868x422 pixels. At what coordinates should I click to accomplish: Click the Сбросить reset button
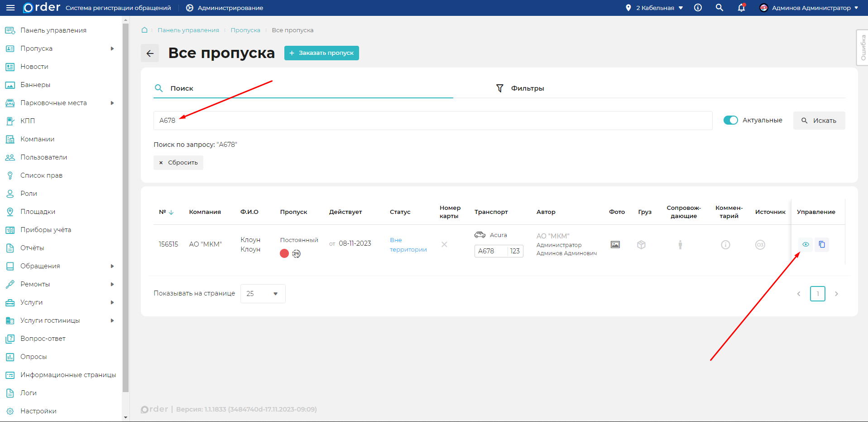pyautogui.click(x=178, y=163)
